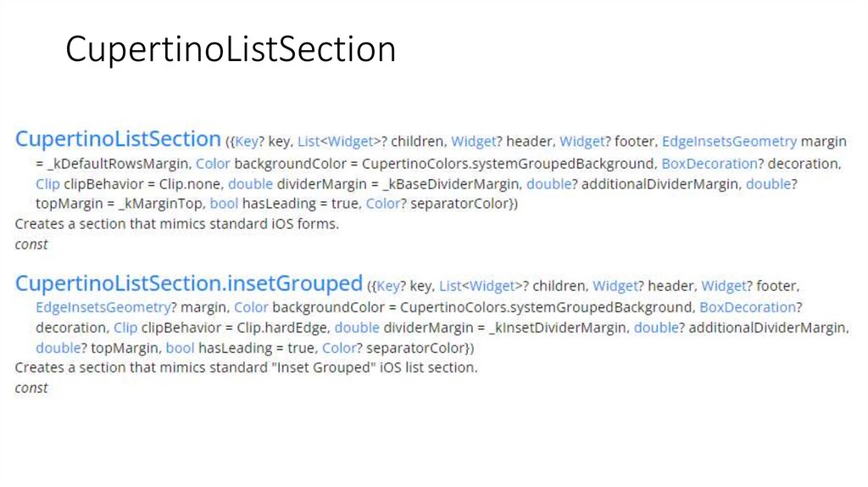Image resolution: width=868 pixels, height=487 pixels.
Task: Open bool link in insetGrouped constructor signature
Action: click(x=180, y=348)
